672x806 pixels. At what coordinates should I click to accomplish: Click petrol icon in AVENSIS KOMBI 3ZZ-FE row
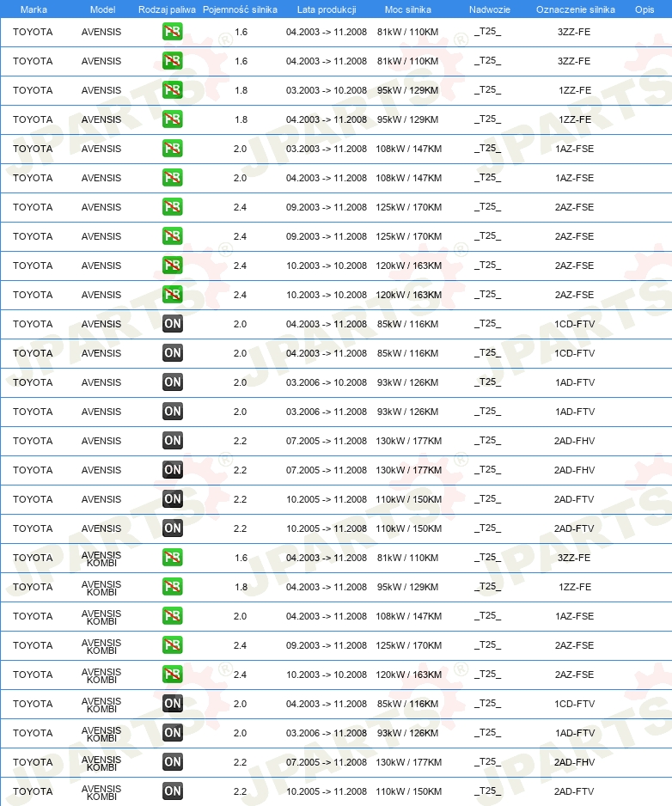[x=172, y=557]
